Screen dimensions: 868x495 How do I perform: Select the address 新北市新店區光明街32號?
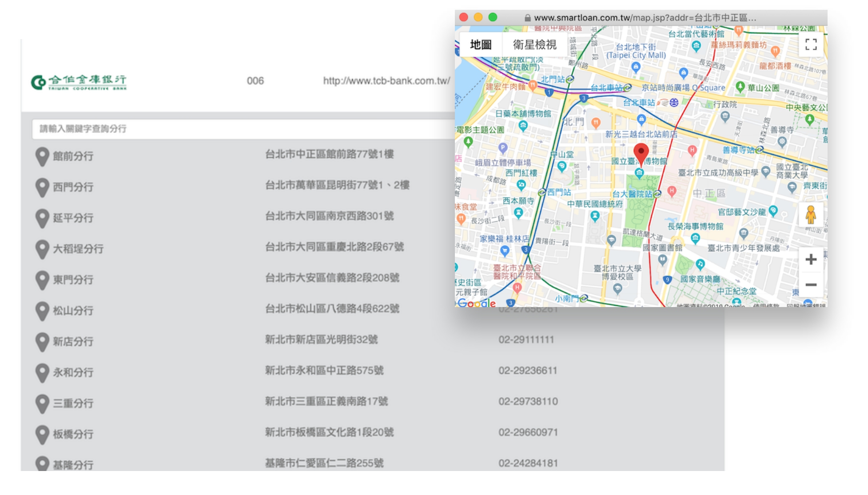click(x=322, y=339)
